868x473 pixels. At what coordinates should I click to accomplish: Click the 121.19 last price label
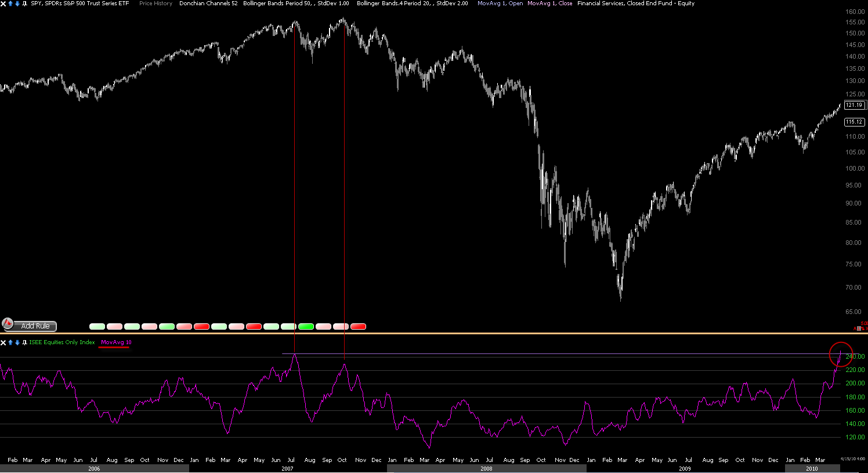pyautogui.click(x=855, y=105)
